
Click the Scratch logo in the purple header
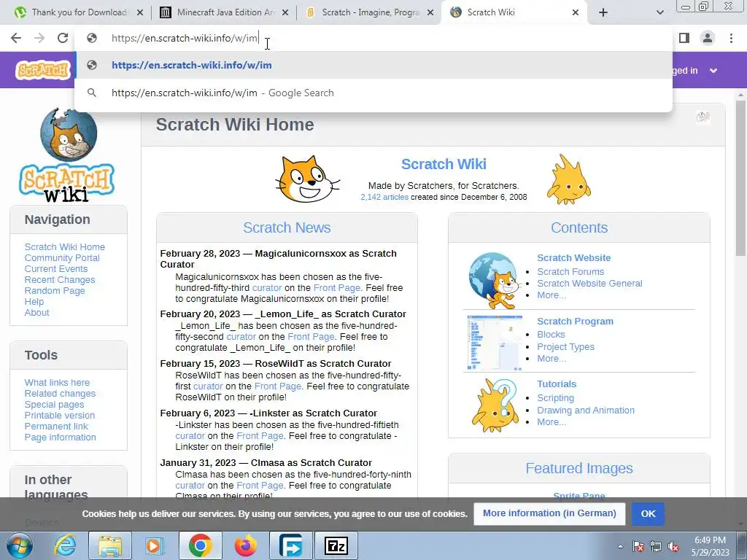click(x=43, y=70)
